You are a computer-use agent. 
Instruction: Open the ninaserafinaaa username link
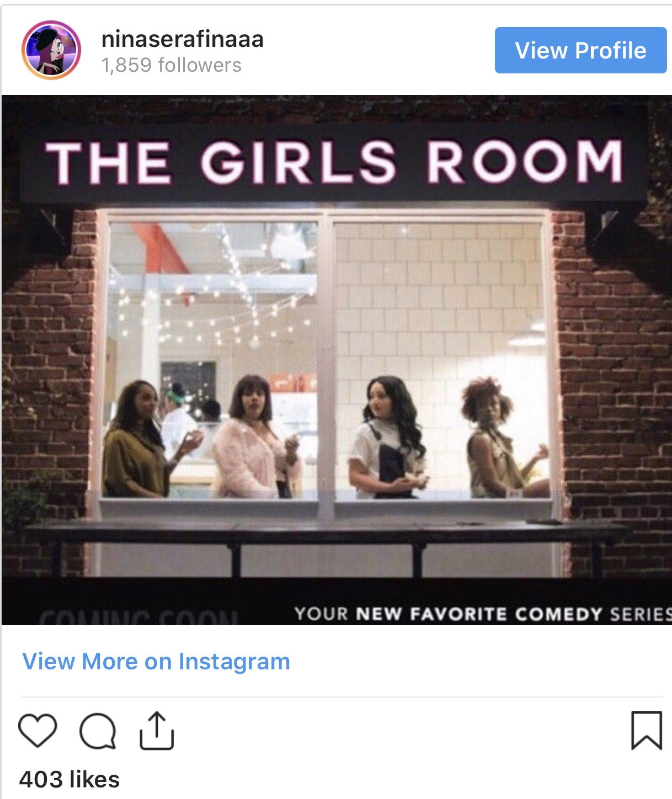(183, 39)
